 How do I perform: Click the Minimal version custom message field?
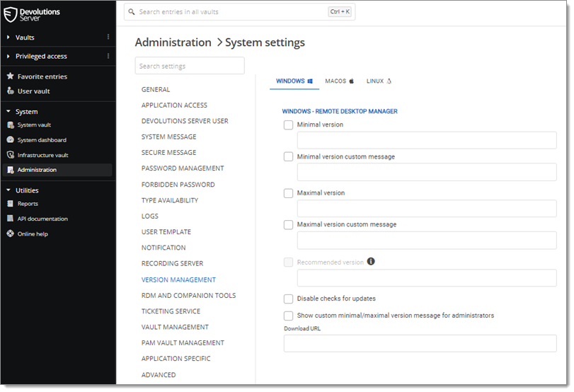[x=427, y=172]
